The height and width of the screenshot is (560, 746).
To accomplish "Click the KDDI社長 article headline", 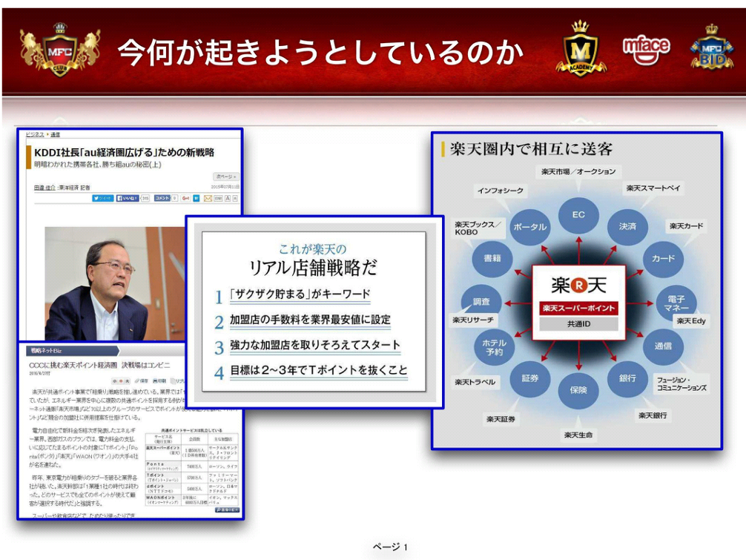I will click(124, 152).
